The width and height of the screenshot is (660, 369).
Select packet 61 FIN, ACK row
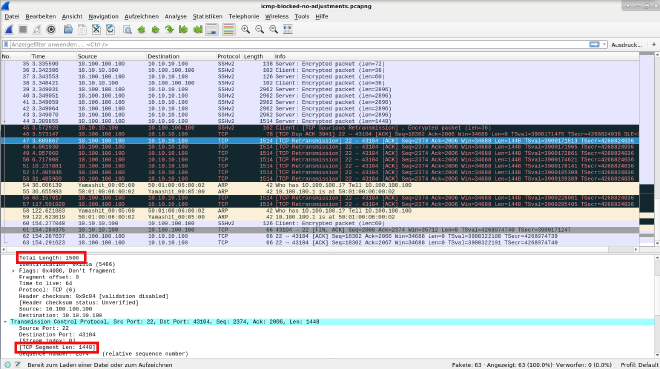[320, 230]
